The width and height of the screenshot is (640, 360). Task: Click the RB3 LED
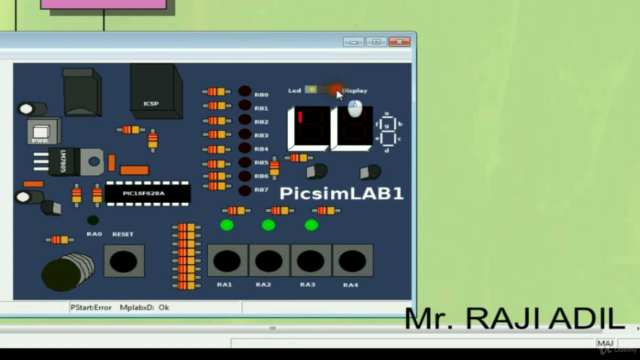click(244, 134)
